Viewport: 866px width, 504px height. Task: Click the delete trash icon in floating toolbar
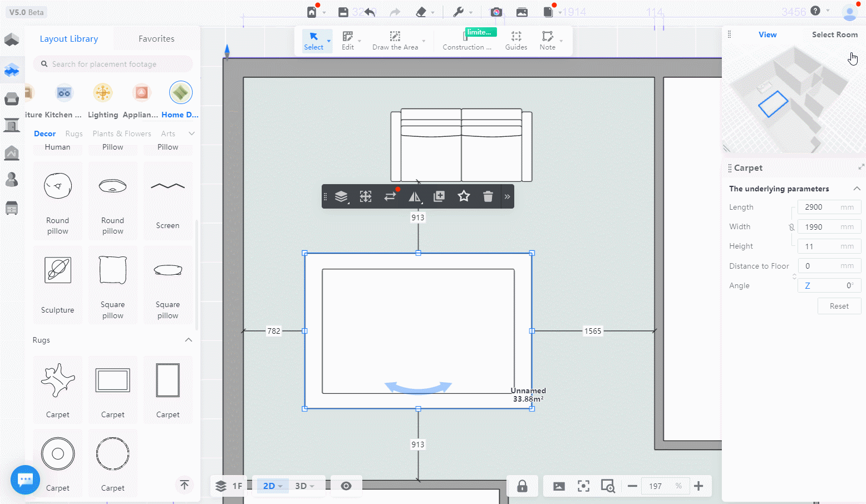click(x=488, y=196)
